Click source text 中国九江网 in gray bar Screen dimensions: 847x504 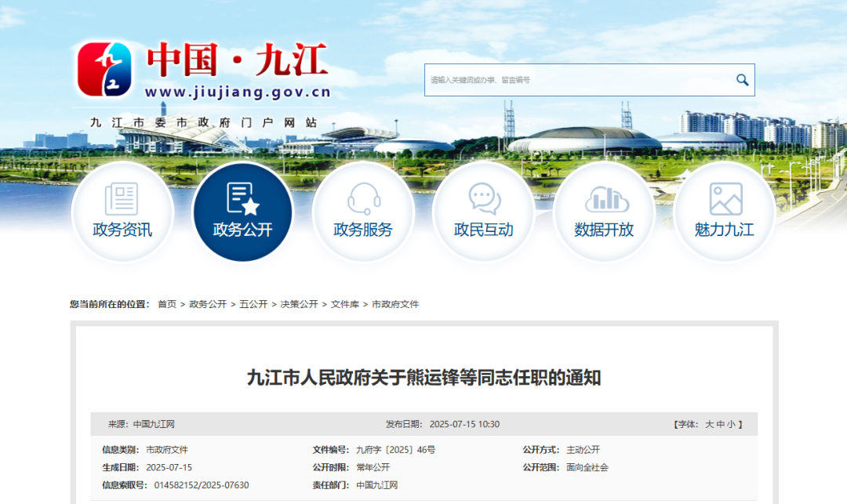(x=154, y=424)
